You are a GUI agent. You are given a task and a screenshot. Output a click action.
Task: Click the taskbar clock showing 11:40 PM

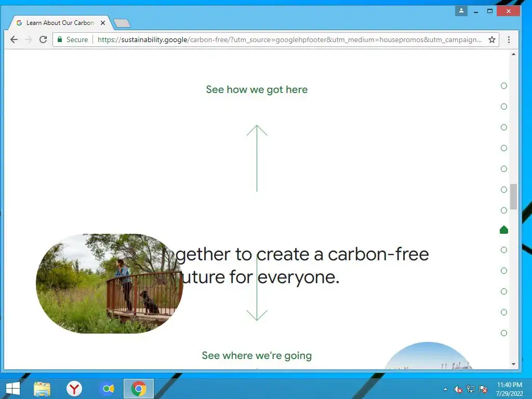tap(509, 389)
